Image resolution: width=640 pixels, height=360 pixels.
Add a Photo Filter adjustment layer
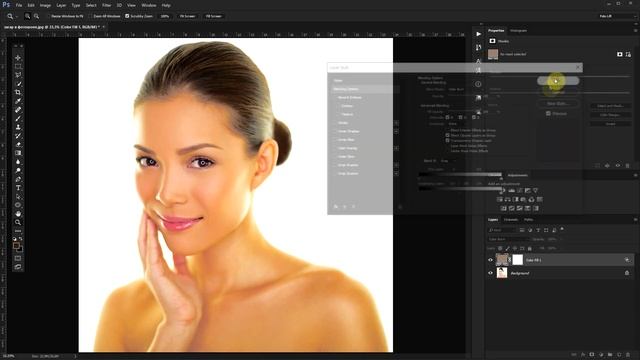pyautogui.click(x=523, y=200)
